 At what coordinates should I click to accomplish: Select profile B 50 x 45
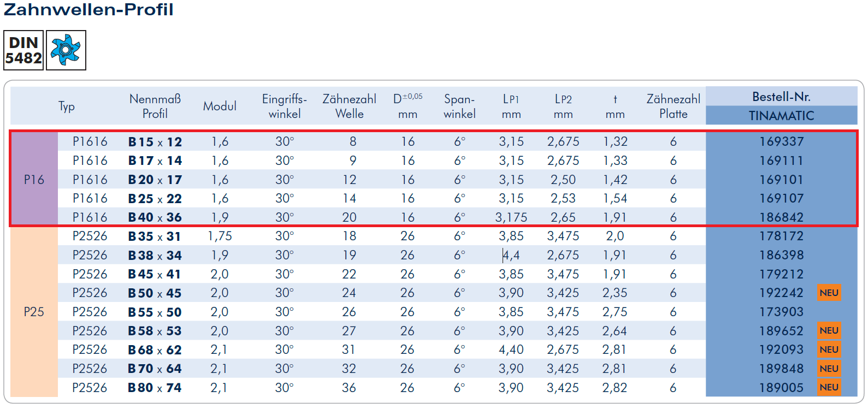pos(155,293)
